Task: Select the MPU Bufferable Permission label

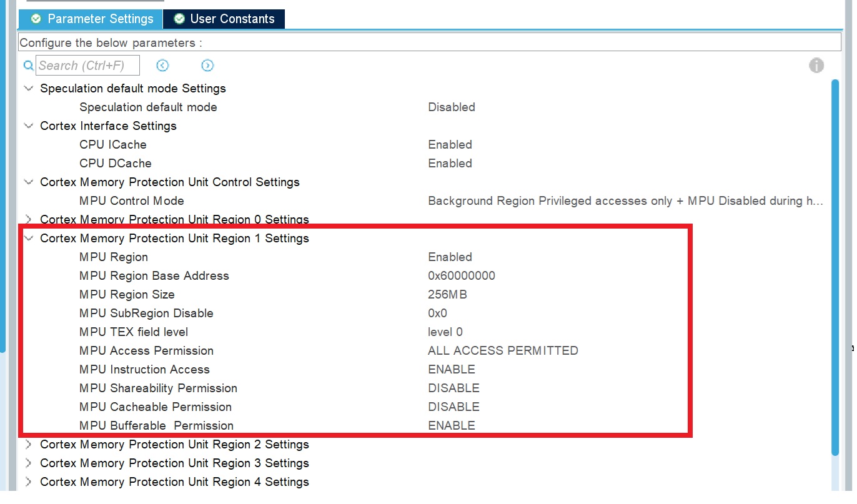Action: tap(156, 425)
